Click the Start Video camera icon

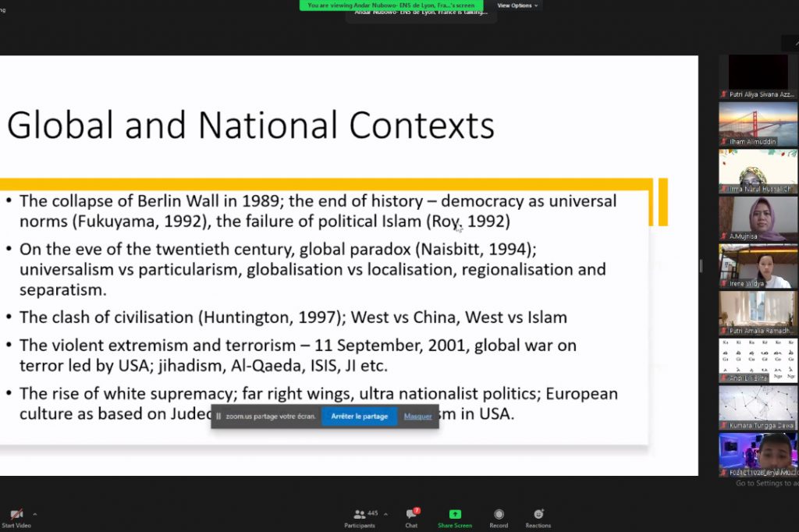point(16,514)
